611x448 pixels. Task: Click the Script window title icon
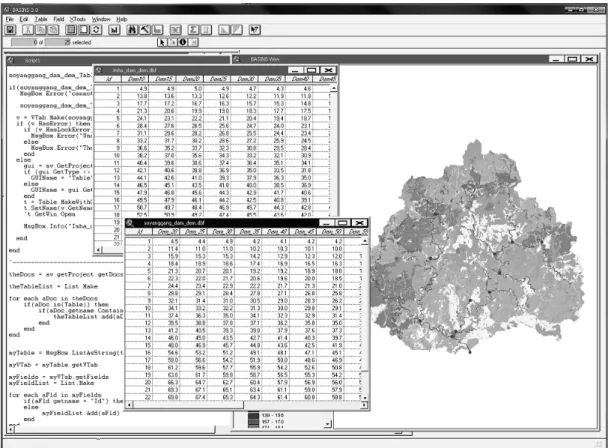click(x=11, y=60)
